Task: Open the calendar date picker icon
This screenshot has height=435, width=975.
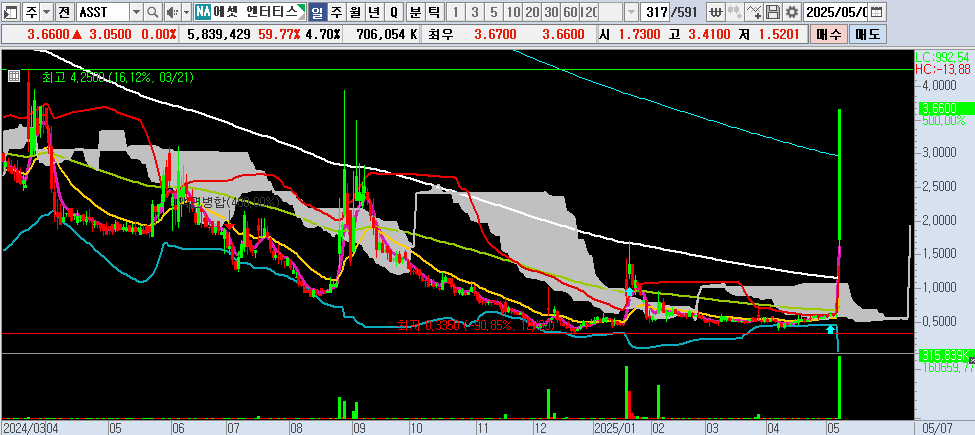Action: 876,11
